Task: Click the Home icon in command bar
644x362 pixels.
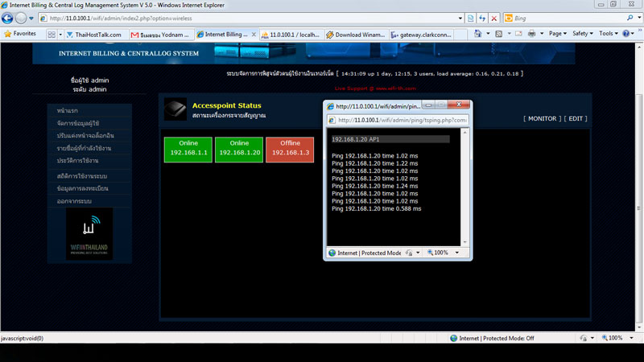Action: pos(477,34)
